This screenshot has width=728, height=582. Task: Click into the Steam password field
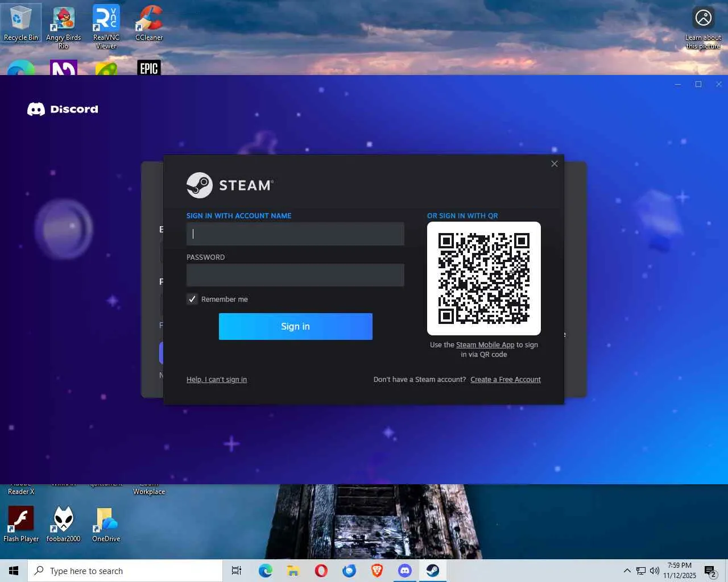click(295, 275)
